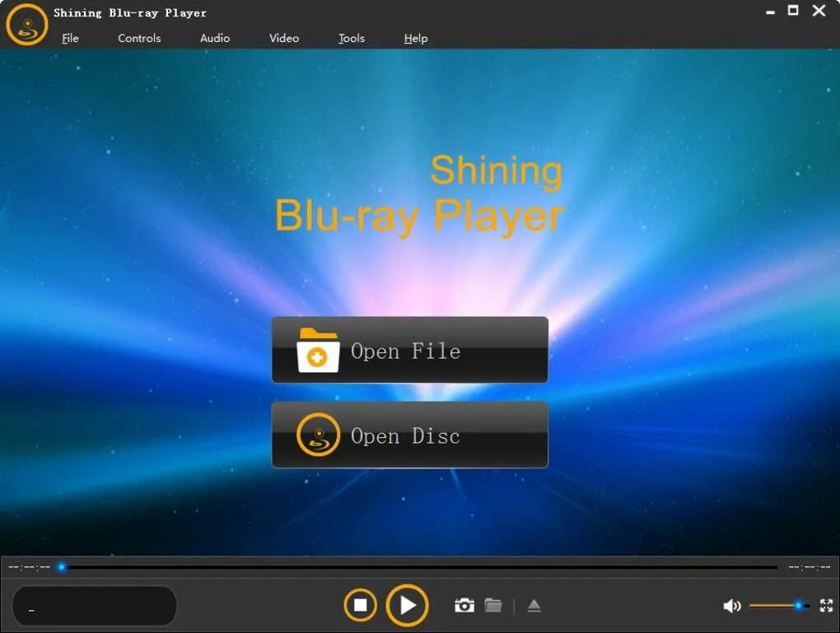Toggle fullscreen mode icon

[827, 606]
